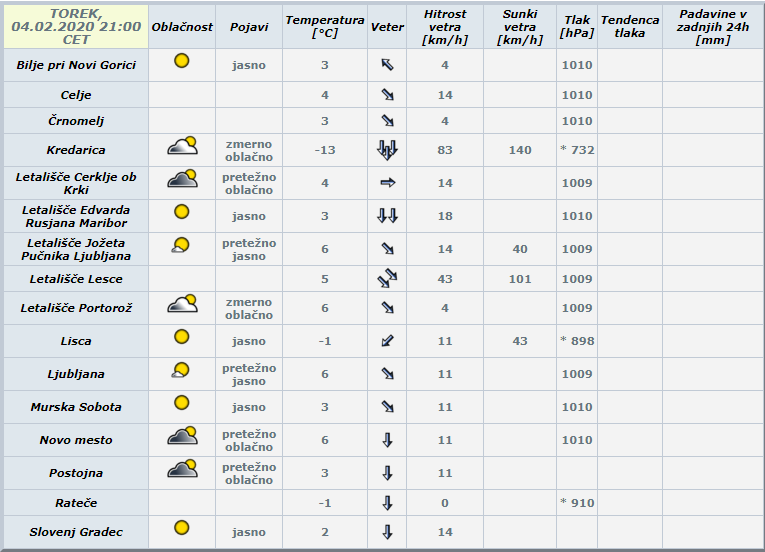765x552 pixels.
Task: Click the Temperatura [°C] column header
Action: click(325, 27)
